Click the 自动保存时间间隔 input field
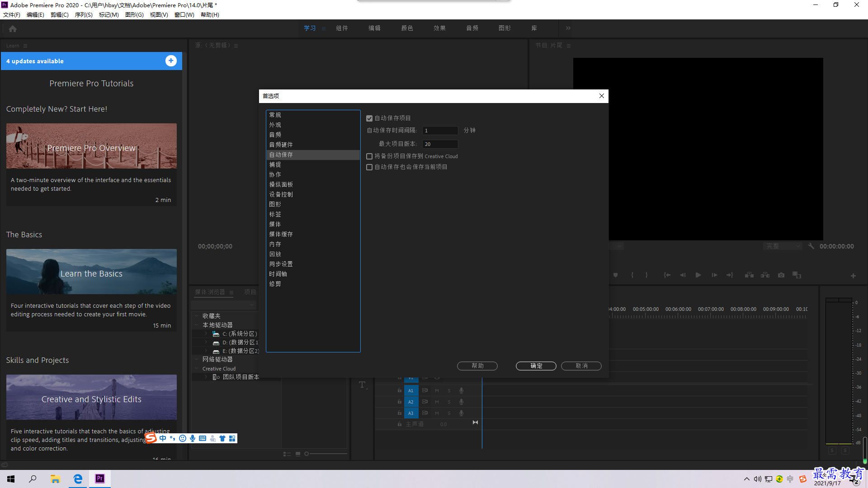 [440, 131]
